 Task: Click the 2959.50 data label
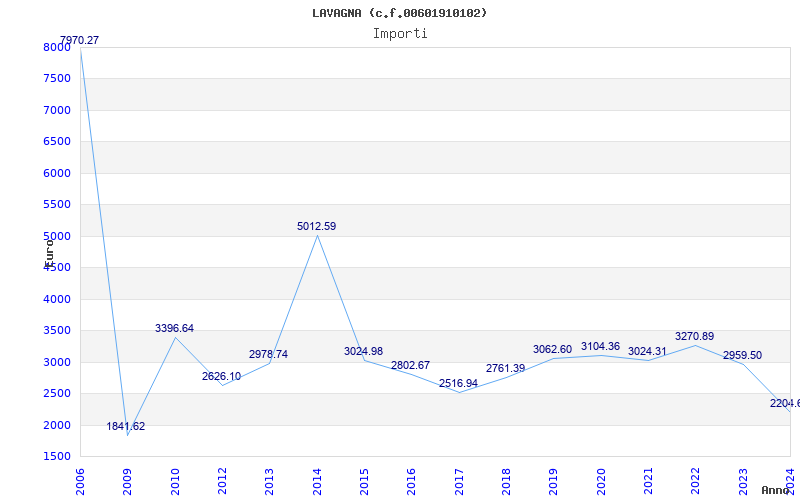click(x=742, y=356)
